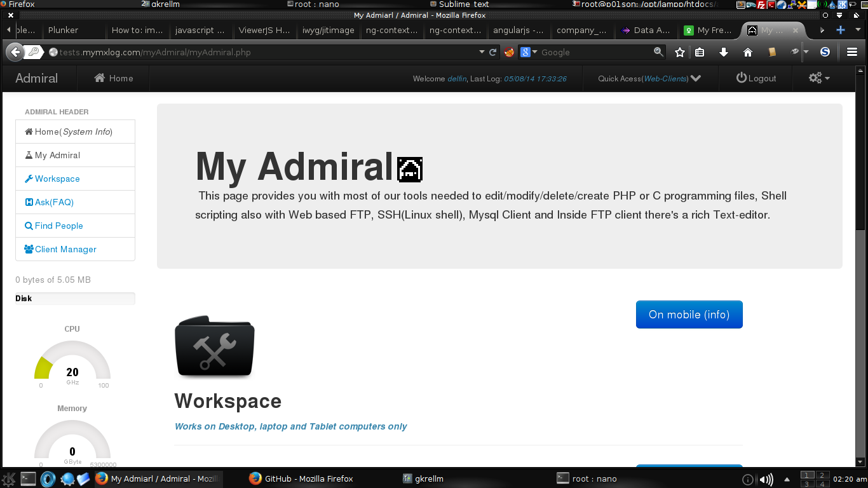The width and height of the screenshot is (868, 488).
Task: Open the Firefox hamburger menu
Action: [x=852, y=52]
